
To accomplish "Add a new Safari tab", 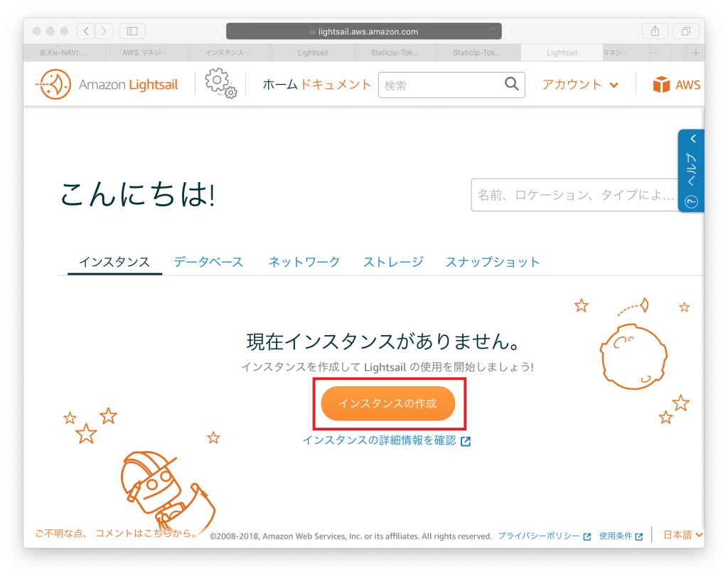I will 695,53.
